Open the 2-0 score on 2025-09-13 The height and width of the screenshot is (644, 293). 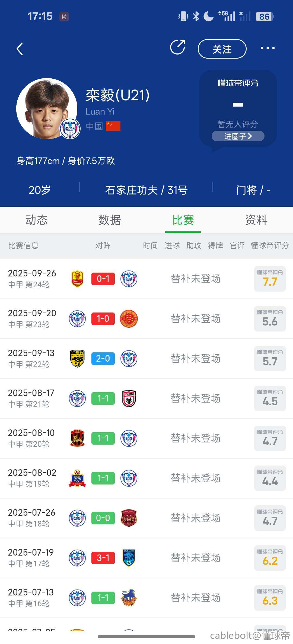tap(103, 359)
